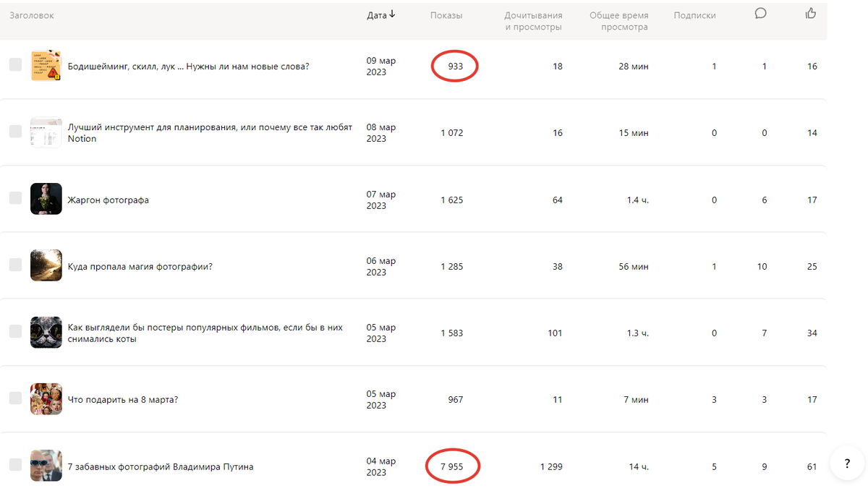Click the read-through count 1 299

551,466
